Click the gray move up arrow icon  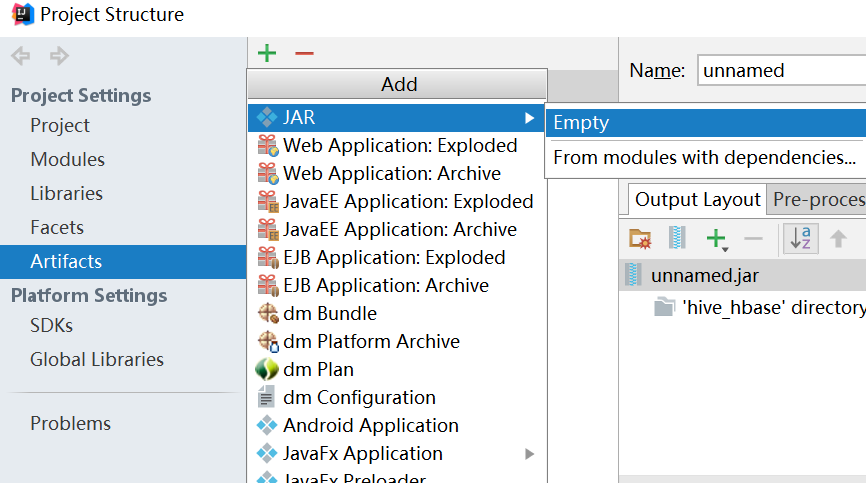coord(838,239)
